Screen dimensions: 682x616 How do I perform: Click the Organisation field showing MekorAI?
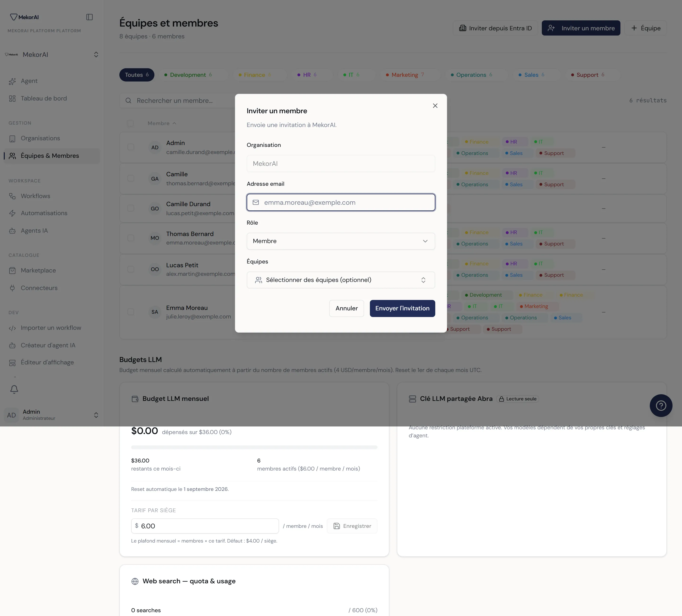(x=341, y=163)
